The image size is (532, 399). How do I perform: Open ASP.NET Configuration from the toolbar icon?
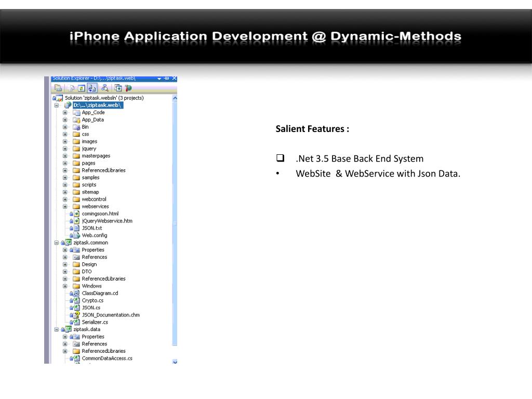coord(128,88)
